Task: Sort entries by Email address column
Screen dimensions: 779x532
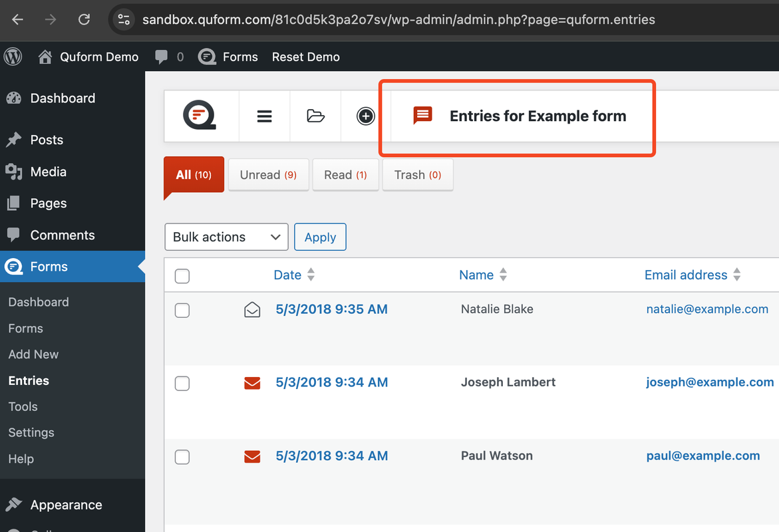Action: [686, 275]
